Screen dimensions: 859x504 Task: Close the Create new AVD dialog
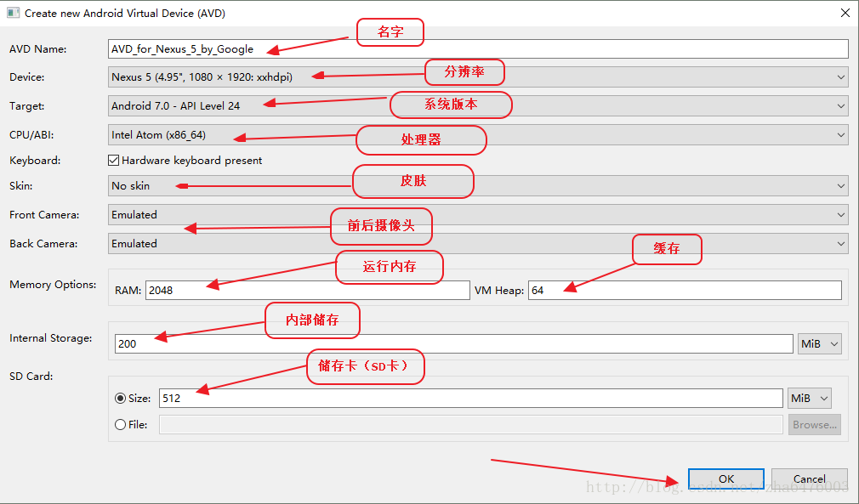coord(845,13)
